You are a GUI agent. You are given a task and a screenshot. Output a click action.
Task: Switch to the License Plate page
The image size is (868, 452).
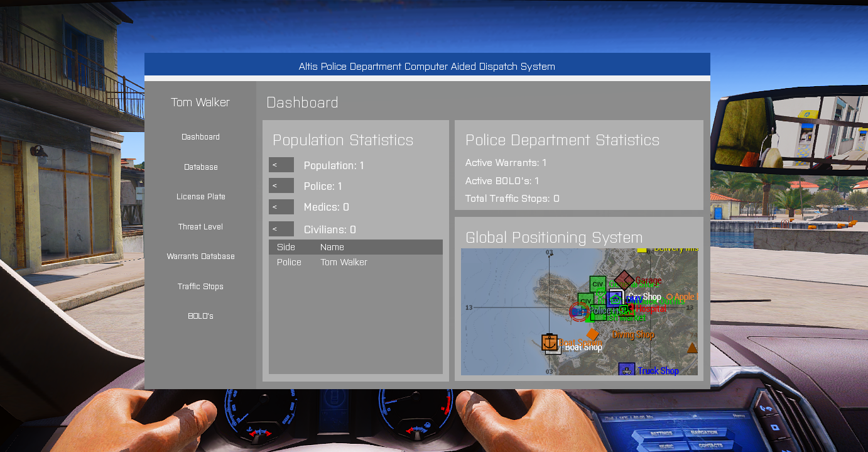tap(200, 196)
